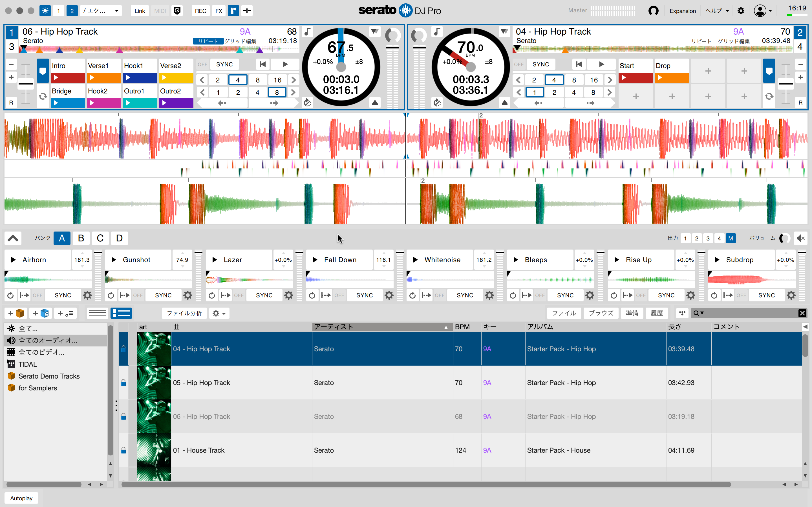Mute the sampler volume speaker icon
812x507 pixels.
click(801, 238)
